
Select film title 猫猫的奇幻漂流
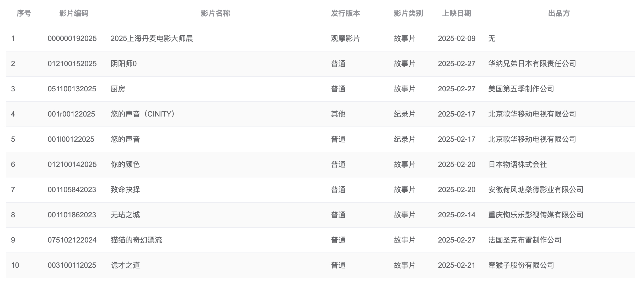[x=136, y=240]
